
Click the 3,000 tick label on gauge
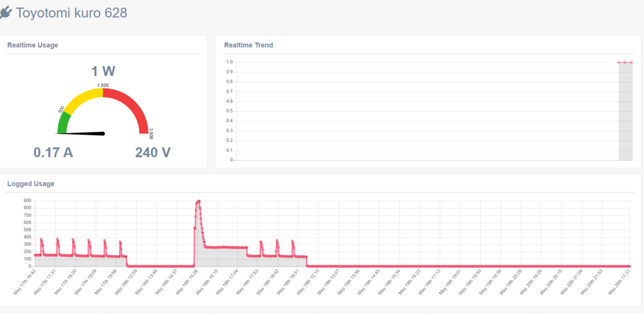(x=151, y=133)
